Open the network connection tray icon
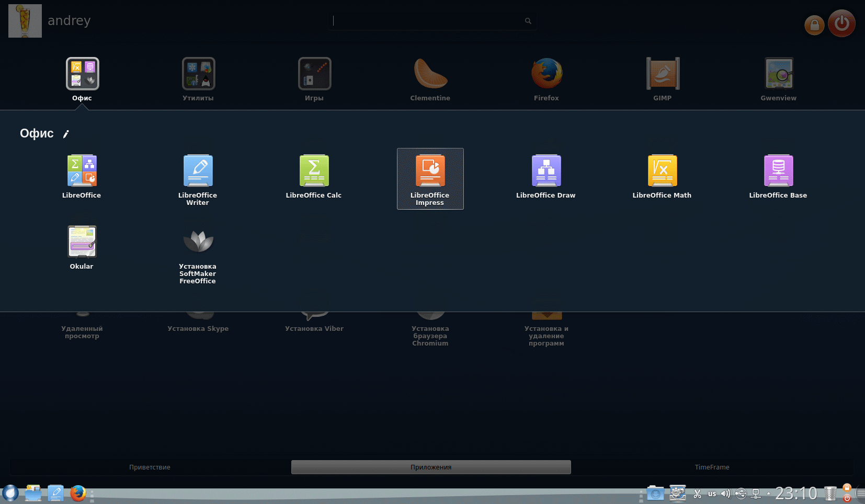 [x=756, y=494]
